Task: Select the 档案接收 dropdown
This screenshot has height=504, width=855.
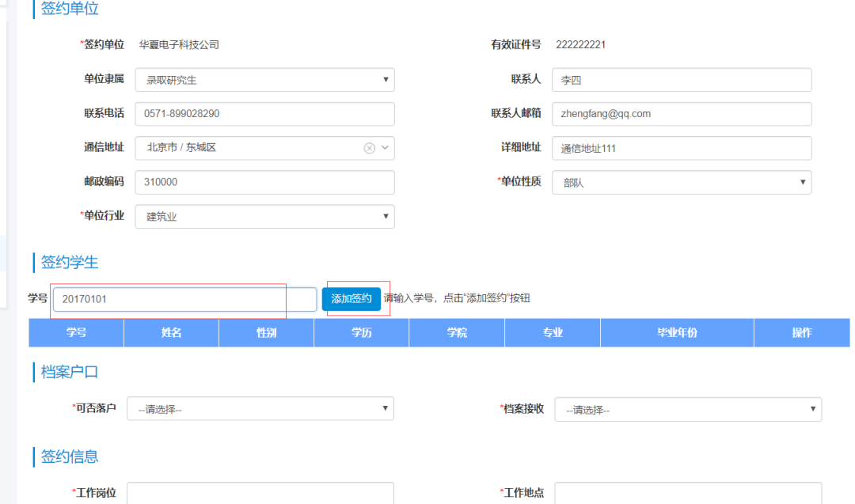Action: coord(687,410)
